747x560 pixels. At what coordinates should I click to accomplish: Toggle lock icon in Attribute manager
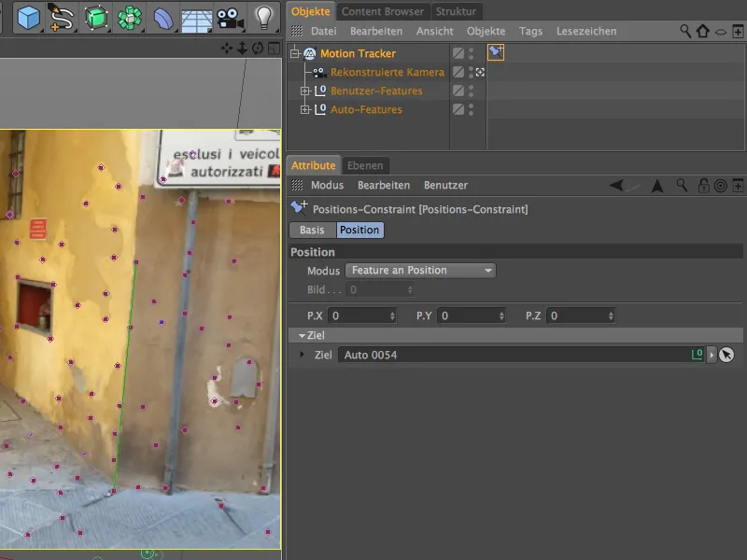703,186
